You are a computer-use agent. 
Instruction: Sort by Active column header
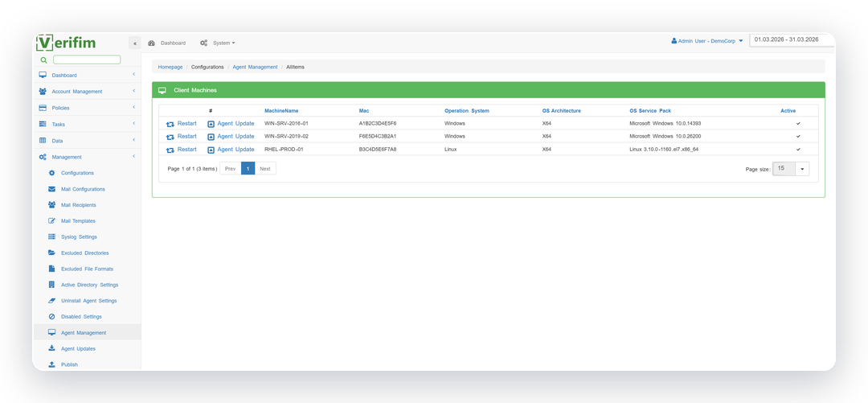click(788, 111)
